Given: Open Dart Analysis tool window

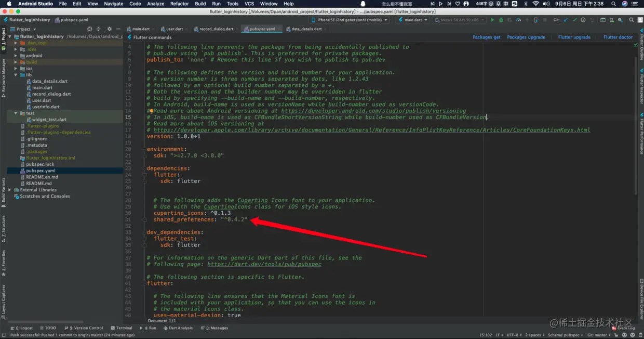Looking at the screenshot, I should tap(178, 328).
